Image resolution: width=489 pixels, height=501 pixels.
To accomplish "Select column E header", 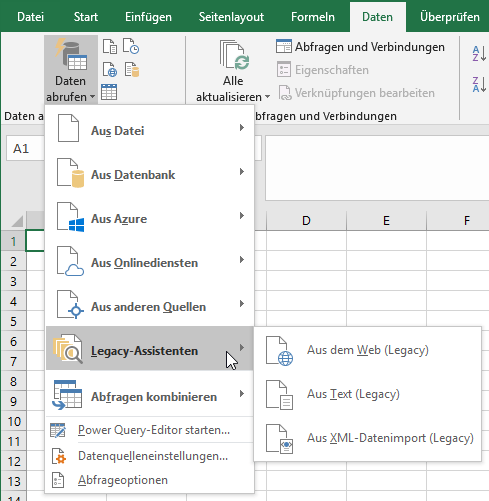I will tap(386, 221).
